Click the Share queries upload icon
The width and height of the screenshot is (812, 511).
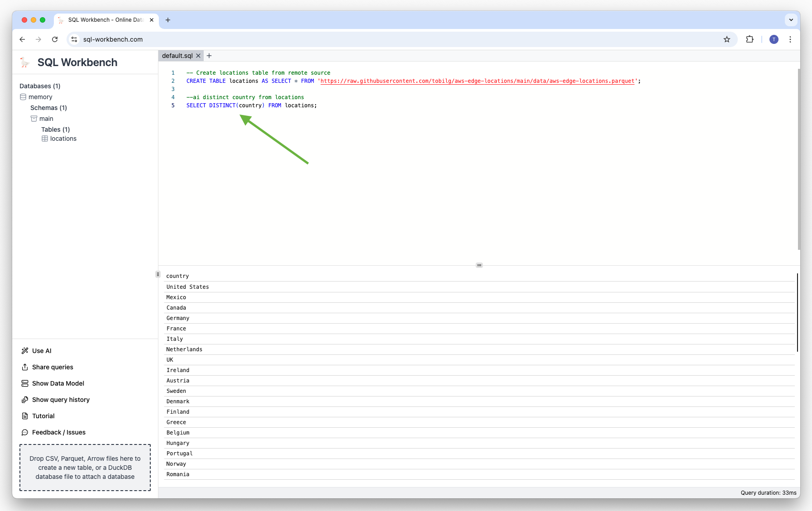25,367
